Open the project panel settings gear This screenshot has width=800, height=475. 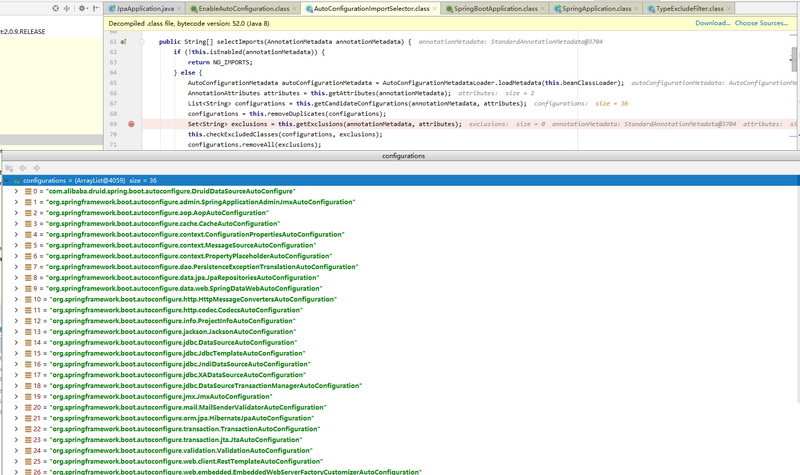(82, 8)
